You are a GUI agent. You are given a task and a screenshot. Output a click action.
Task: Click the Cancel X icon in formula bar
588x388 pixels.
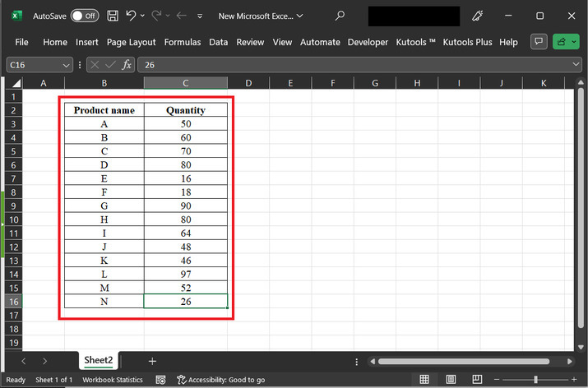[x=95, y=65]
